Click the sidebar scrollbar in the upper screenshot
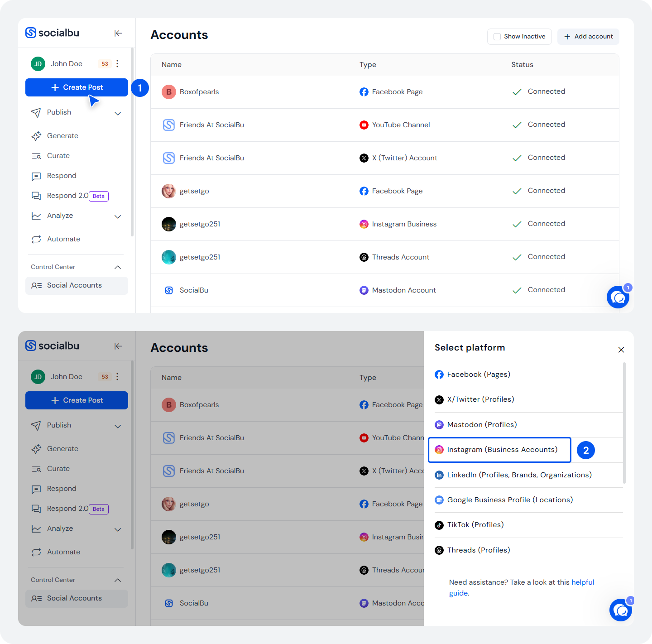Viewport: 652px width, 644px height. (x=132, y=142)
